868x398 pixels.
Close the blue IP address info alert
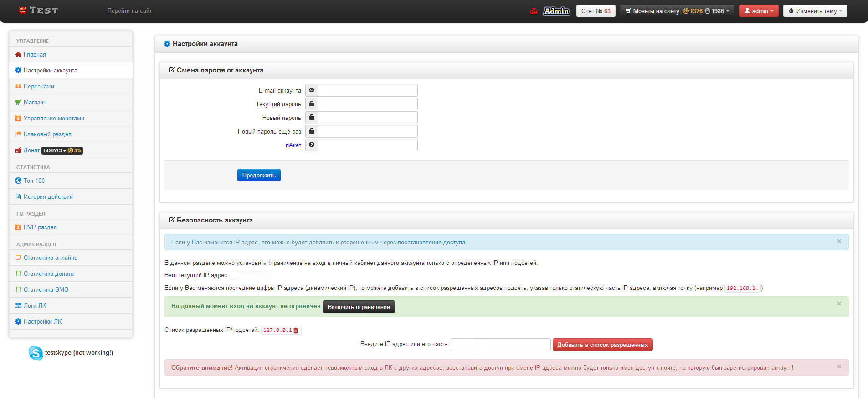click(839, 241)
